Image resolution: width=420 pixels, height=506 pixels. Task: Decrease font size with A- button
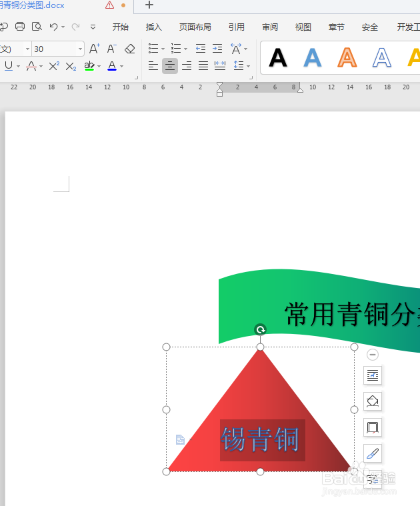click(x=111, y=49)
